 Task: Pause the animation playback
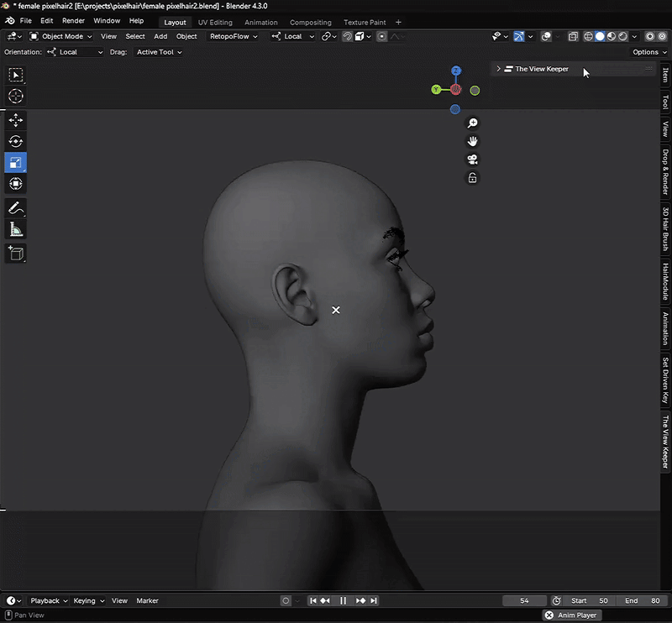click(343, 600)
